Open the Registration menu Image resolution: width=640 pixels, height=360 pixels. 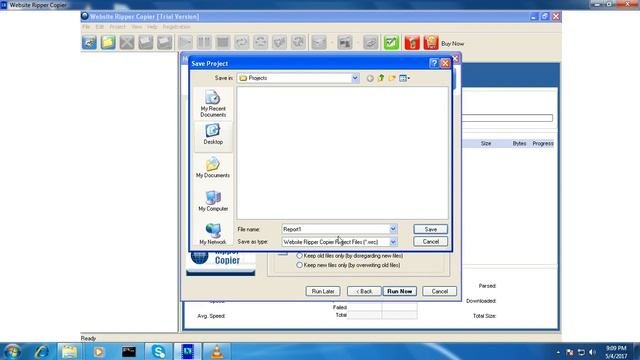(176, 27)
